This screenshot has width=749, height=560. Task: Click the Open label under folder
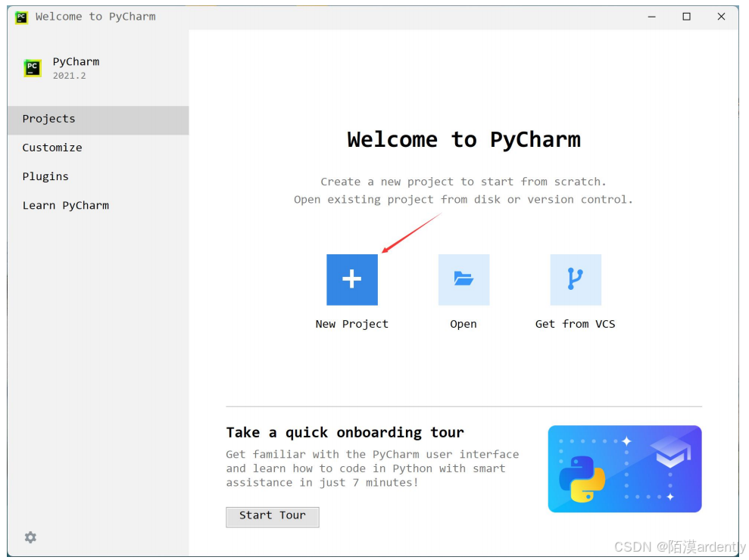pyautogui.click(x=463, y=324)
